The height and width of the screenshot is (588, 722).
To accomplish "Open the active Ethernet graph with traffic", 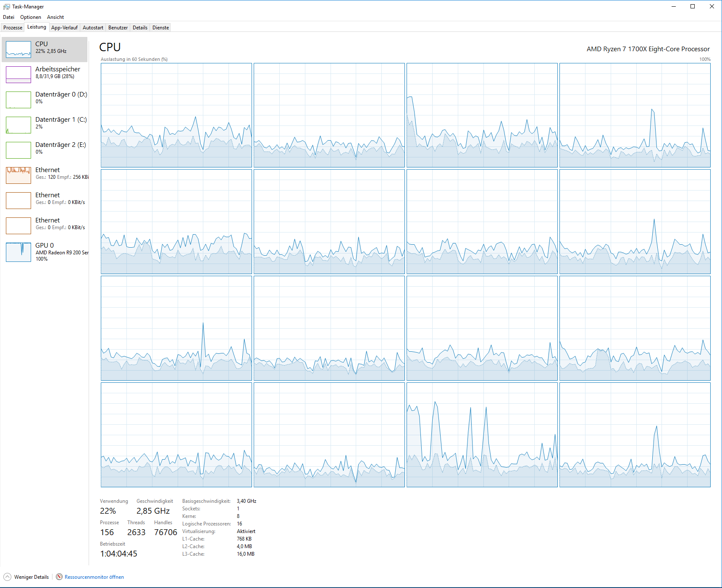I will pos(18,175).
